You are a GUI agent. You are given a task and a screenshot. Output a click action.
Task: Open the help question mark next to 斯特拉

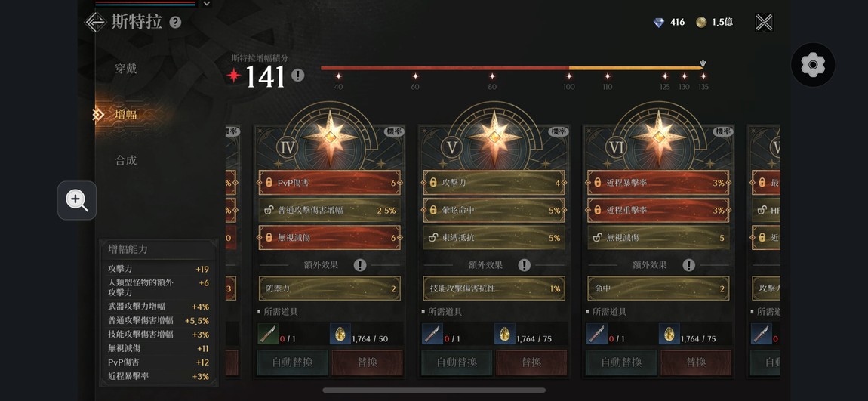pos(175,23)
